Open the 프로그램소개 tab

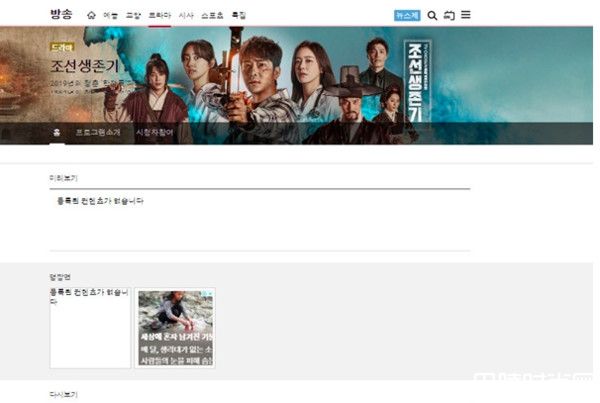[98, 132]
